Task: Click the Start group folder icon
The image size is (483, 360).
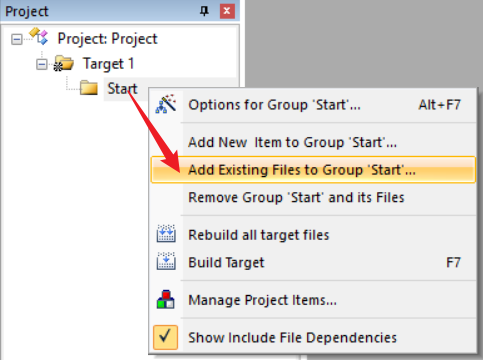Action: (89, 88)
